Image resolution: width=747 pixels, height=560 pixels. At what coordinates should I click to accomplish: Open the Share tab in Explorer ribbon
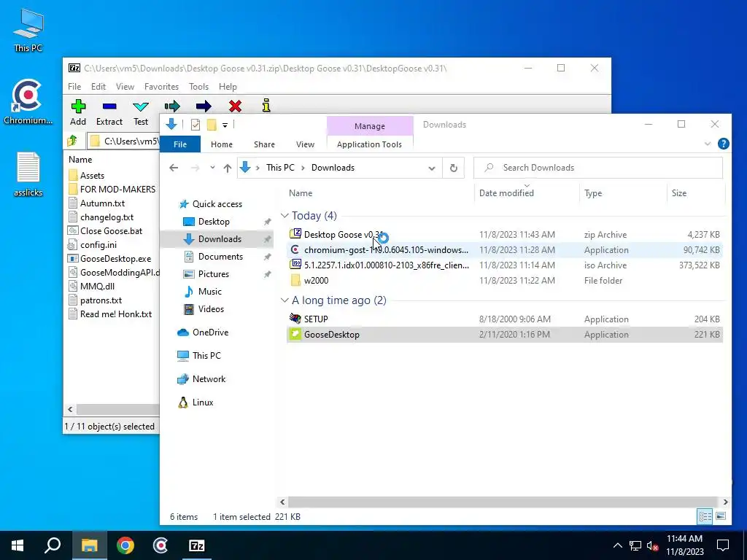(264, 144)
